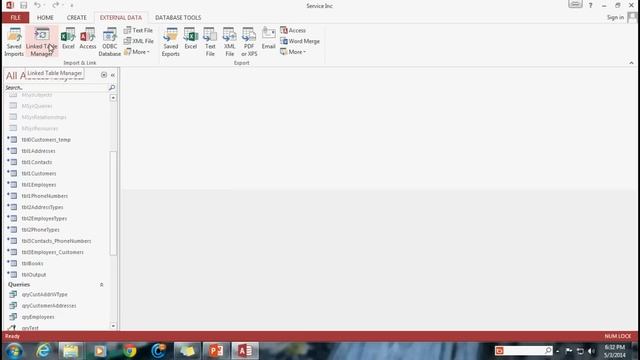Import data from Excel
640x360 pixels.
(x=68, y=39)
